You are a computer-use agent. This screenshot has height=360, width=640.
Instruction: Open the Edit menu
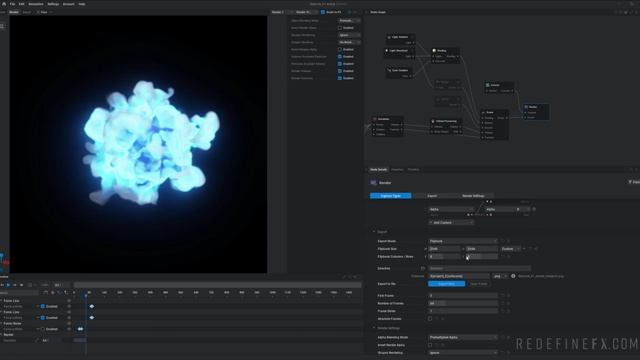tap(22, 4)
